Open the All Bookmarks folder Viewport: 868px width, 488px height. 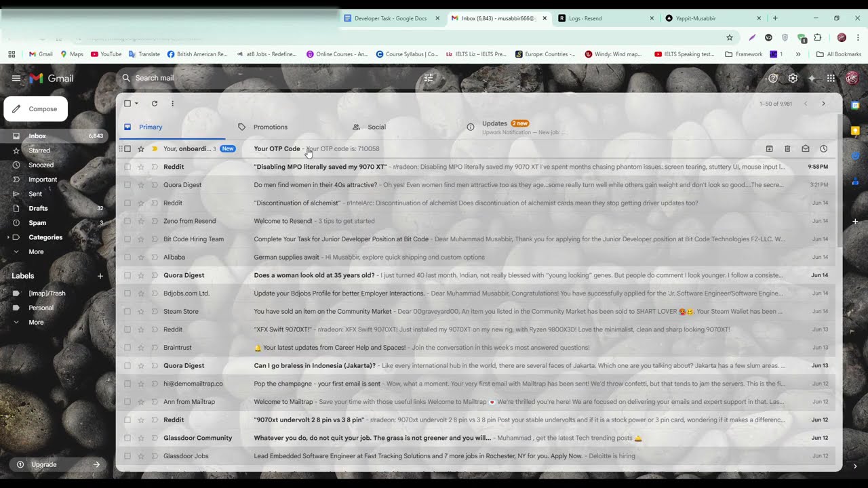tap(839, 54)
